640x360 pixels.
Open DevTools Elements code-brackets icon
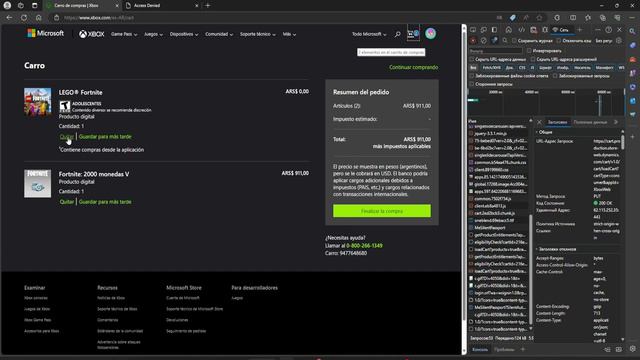tap(521, 30)
